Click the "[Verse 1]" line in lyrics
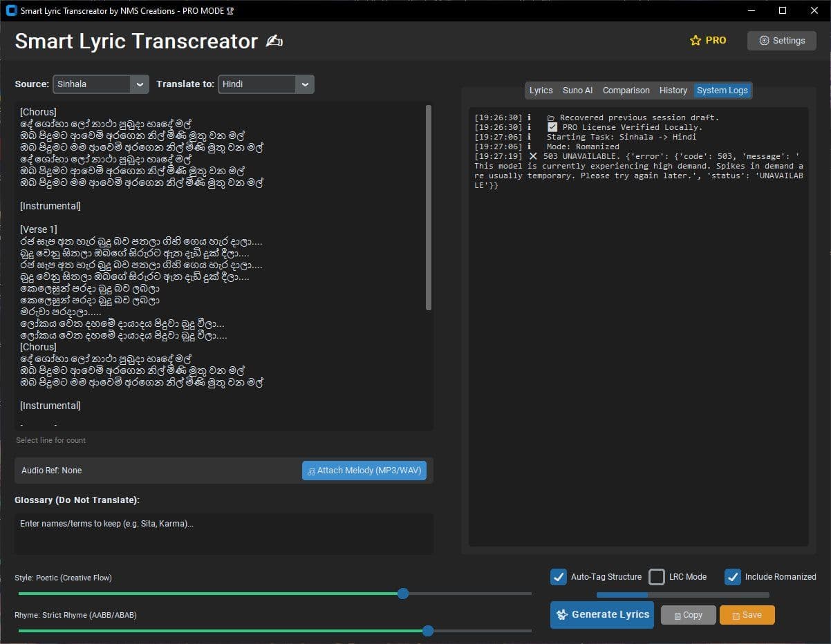This screenshot has width=831, height=644. pos(39,229)
